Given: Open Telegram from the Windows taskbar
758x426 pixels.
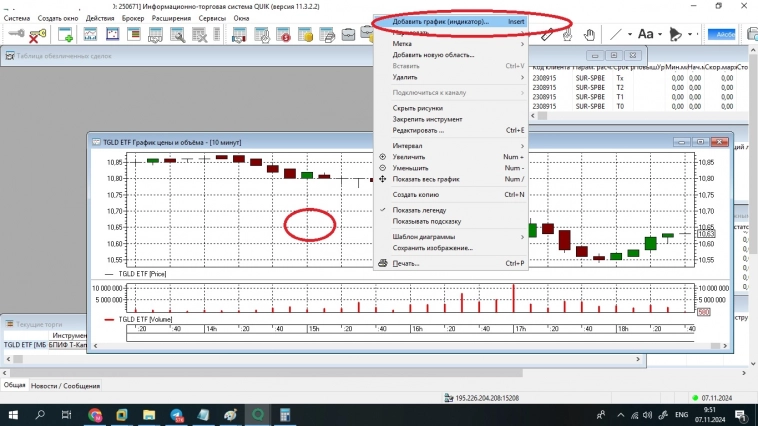Looking at the screenshot, I should pos(177,414).
